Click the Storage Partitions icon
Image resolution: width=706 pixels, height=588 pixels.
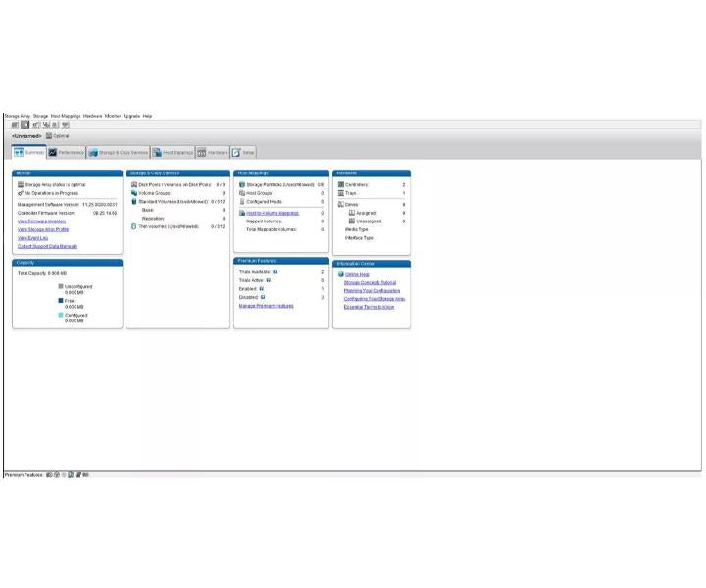point(241,184)
